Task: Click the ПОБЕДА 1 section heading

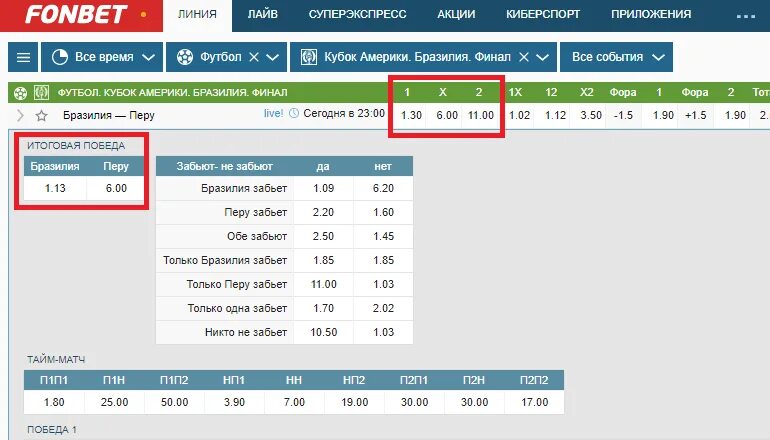Action: [x=52, y=430]
